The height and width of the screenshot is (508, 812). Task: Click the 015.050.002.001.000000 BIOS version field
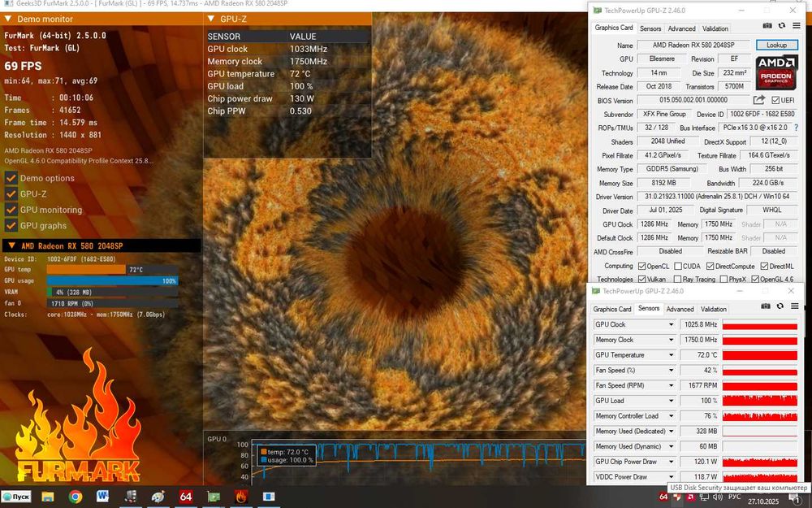click(693, 100)
